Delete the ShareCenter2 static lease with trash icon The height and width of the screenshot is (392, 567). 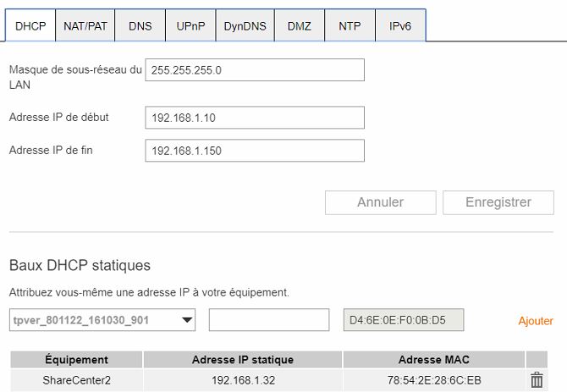point(537,381)
